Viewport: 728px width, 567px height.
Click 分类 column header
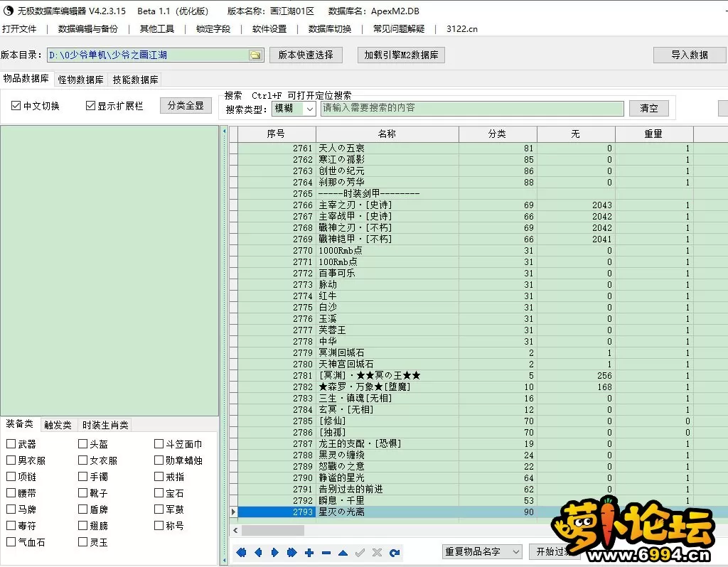click(498, 134)
